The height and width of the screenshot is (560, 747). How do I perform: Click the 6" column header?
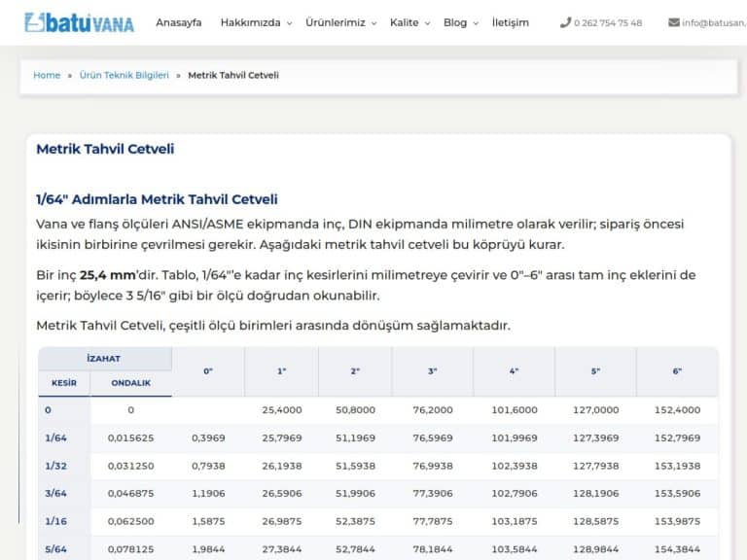pos(677,371)
